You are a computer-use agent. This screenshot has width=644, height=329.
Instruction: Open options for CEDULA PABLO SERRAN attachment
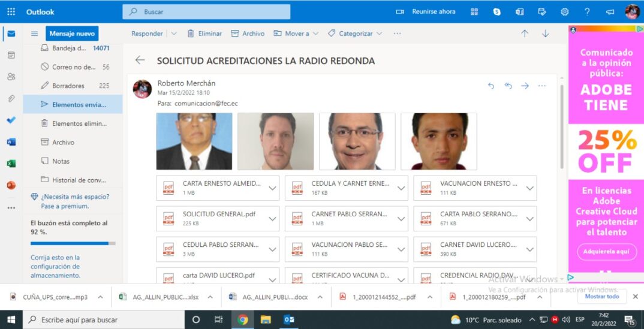(x=272, y=249)
